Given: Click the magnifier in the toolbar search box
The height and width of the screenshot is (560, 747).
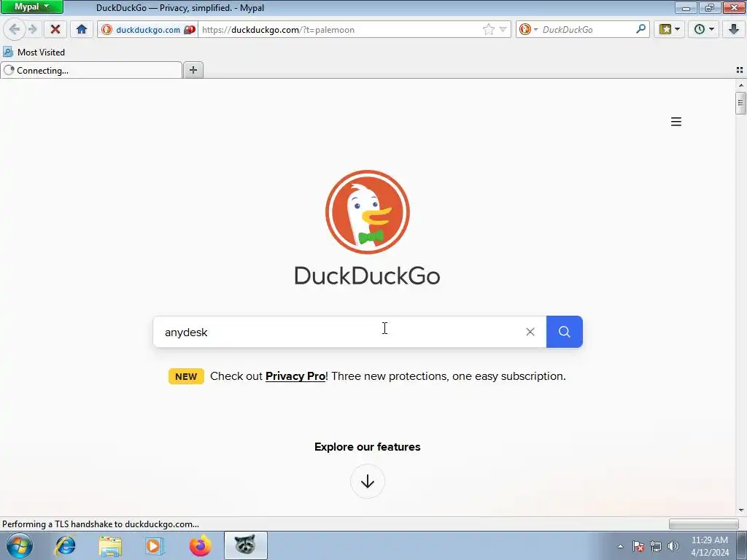Looking at the screenshot, I should [640, 29].
